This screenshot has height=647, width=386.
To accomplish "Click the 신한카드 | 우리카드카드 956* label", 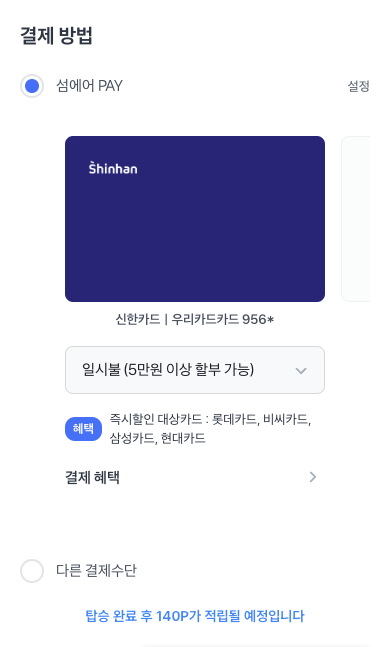I will coord(194,319).
